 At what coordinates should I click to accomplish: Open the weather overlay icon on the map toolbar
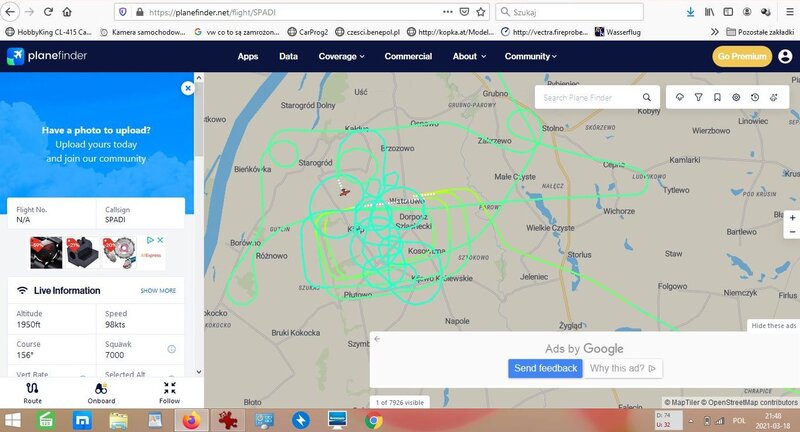(680, 97)
